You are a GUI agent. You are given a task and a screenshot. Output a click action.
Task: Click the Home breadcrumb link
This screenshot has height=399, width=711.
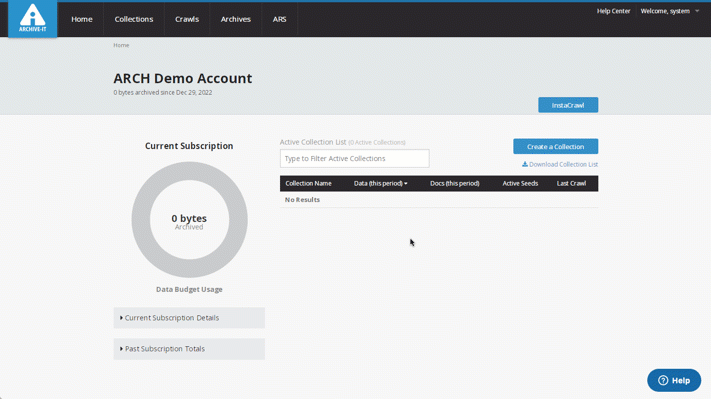coord(121,45)
